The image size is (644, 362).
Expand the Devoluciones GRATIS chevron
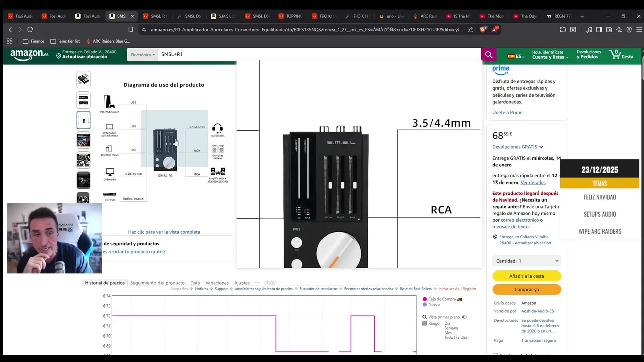[541, 147]
